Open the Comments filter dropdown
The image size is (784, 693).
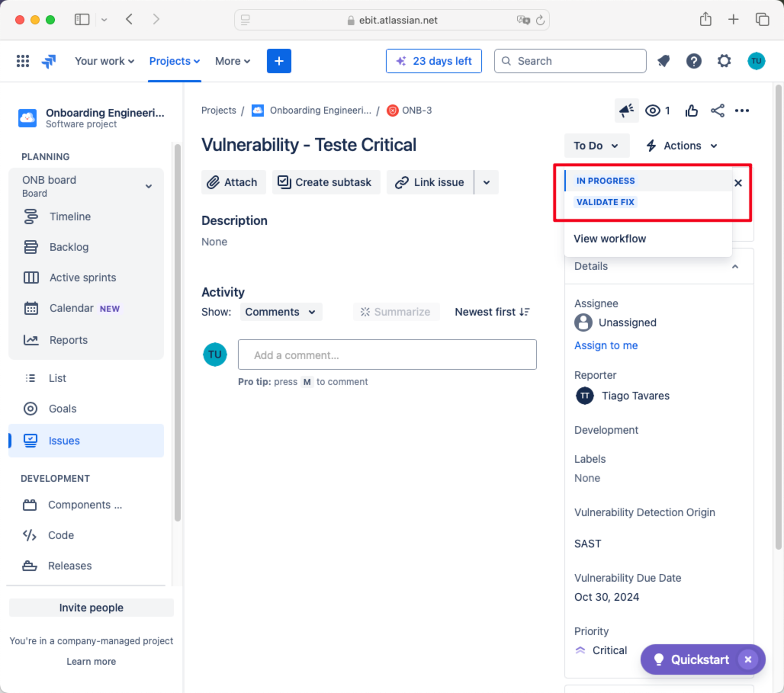[x=281, y=312]
